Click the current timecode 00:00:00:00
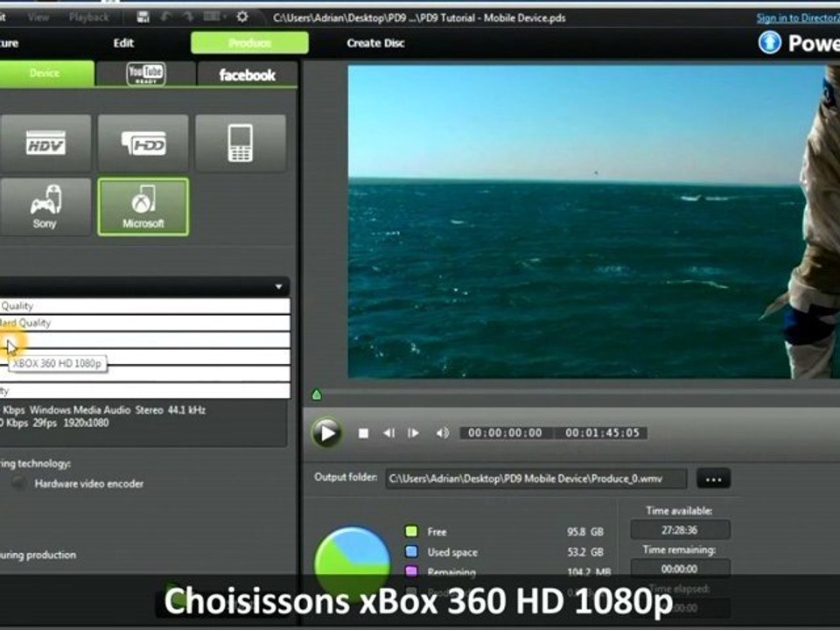The height and width of the screenshot is (630, 840). [505, 433]
